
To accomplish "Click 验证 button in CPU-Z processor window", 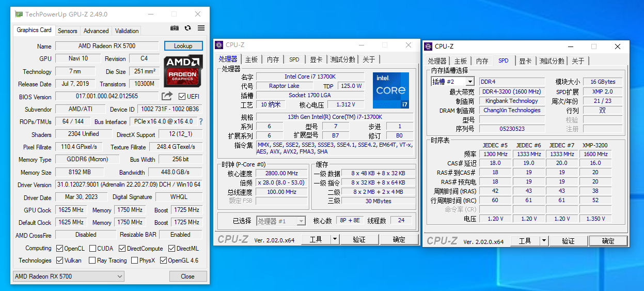I will pyautogui.click(x=359, y=239).
